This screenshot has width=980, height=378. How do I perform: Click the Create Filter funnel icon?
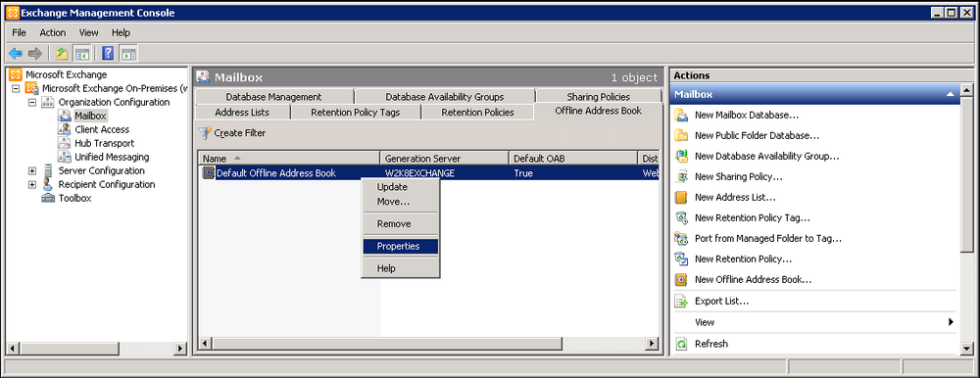pos(205,133)
